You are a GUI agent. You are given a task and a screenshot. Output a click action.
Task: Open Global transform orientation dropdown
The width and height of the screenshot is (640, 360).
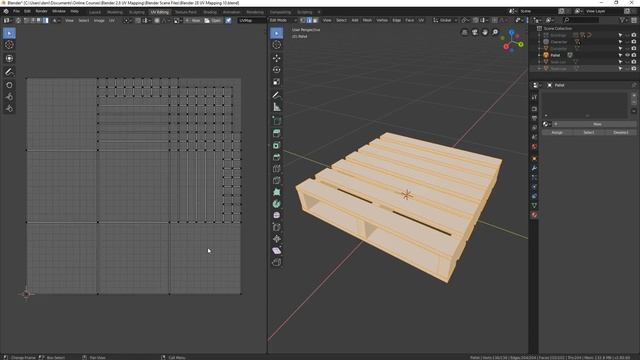pyautogui.click(x=445, y=20)
